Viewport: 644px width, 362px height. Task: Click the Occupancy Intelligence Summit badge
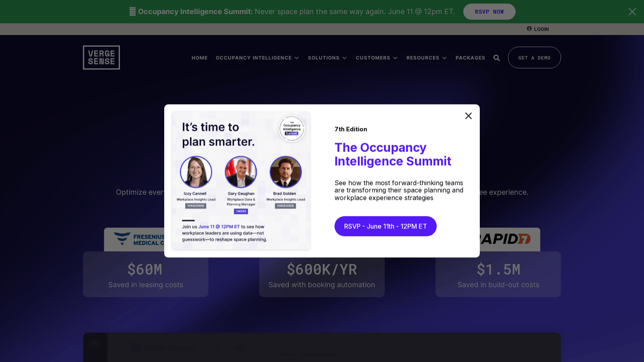tap(292, 129)
